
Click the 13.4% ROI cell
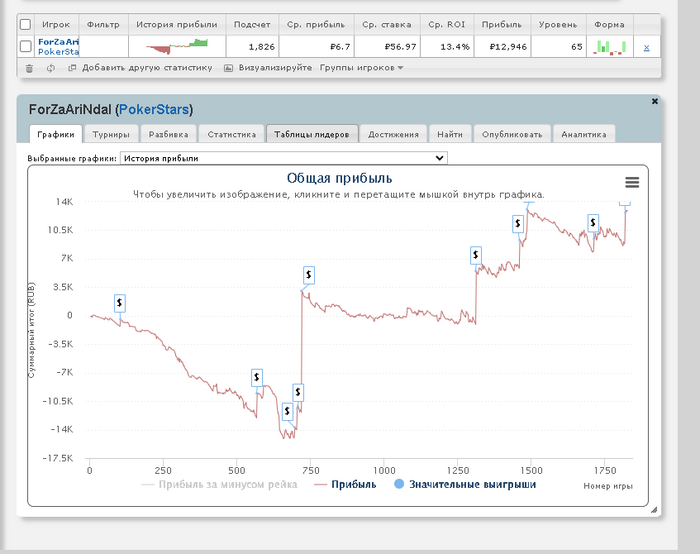click(447, 46)
